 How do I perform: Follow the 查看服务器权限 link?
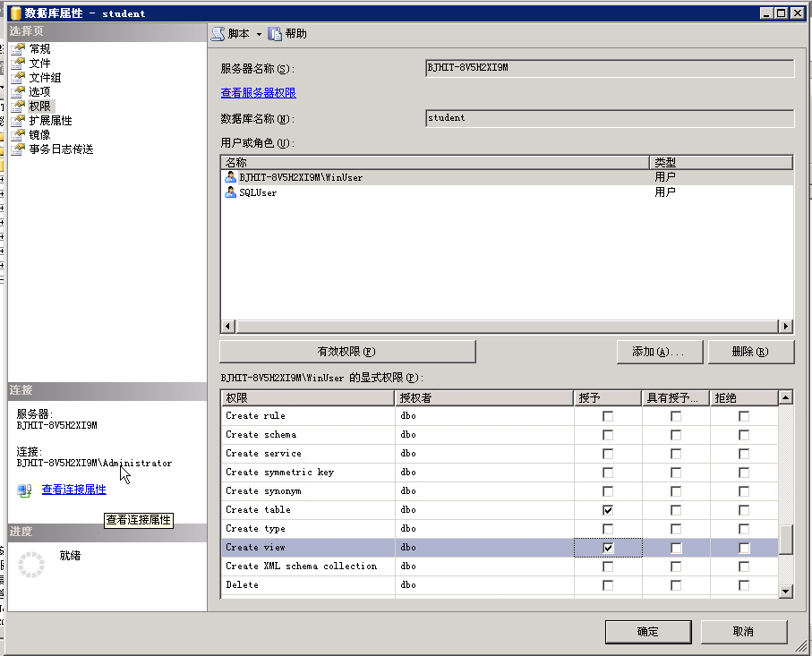pos(259,93)
